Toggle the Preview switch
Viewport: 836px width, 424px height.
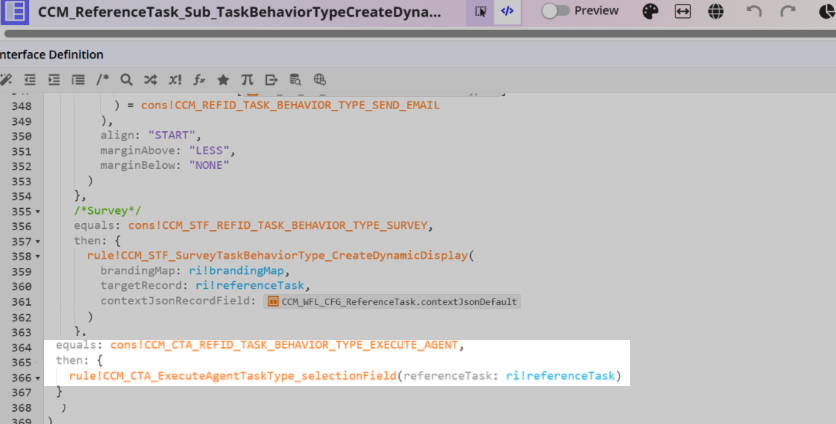[555, 11]
